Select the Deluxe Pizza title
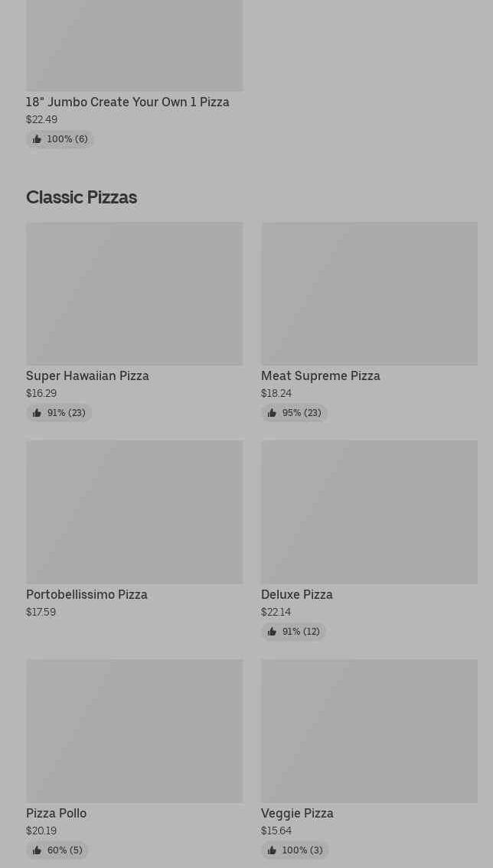This screenshot has width=493, height=868. (296, 594)
